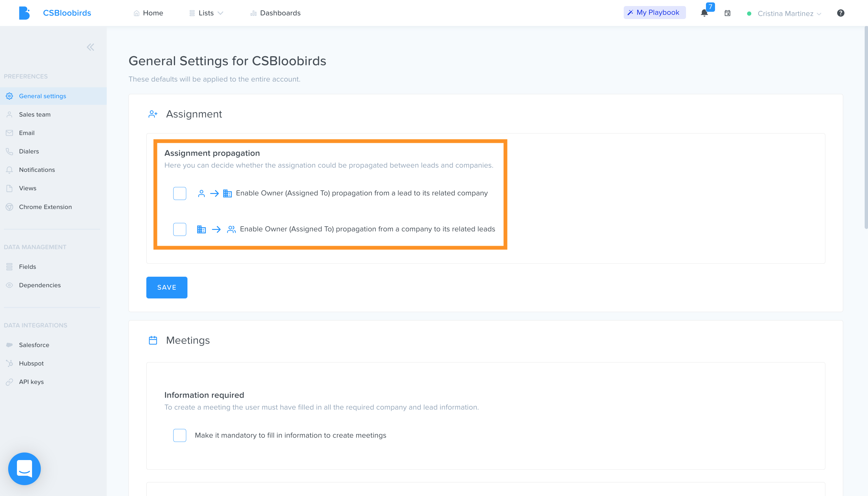Click the My Playbook magic wand icon
The height and width of the screenshot is (496, 868).
[630, 13]
